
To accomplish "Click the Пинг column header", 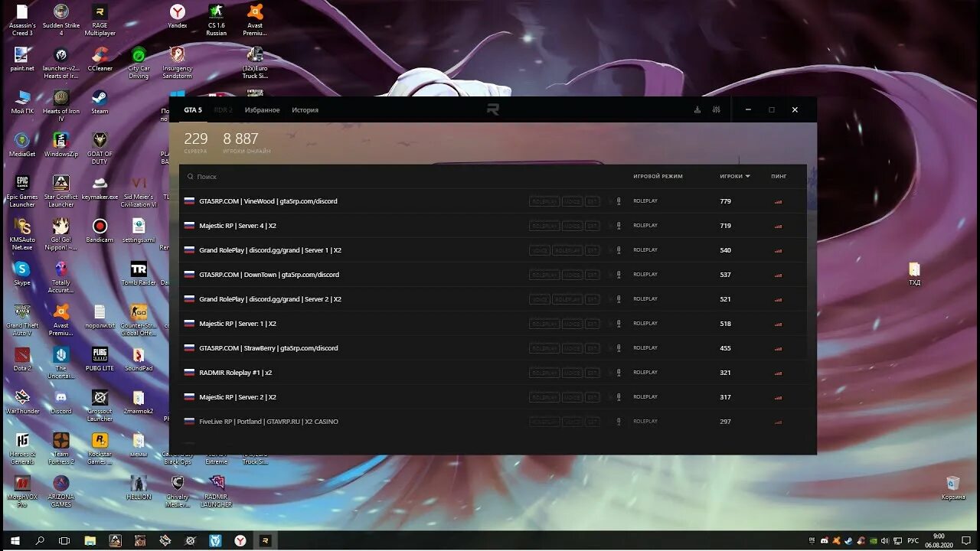I will tap(779, 177).
